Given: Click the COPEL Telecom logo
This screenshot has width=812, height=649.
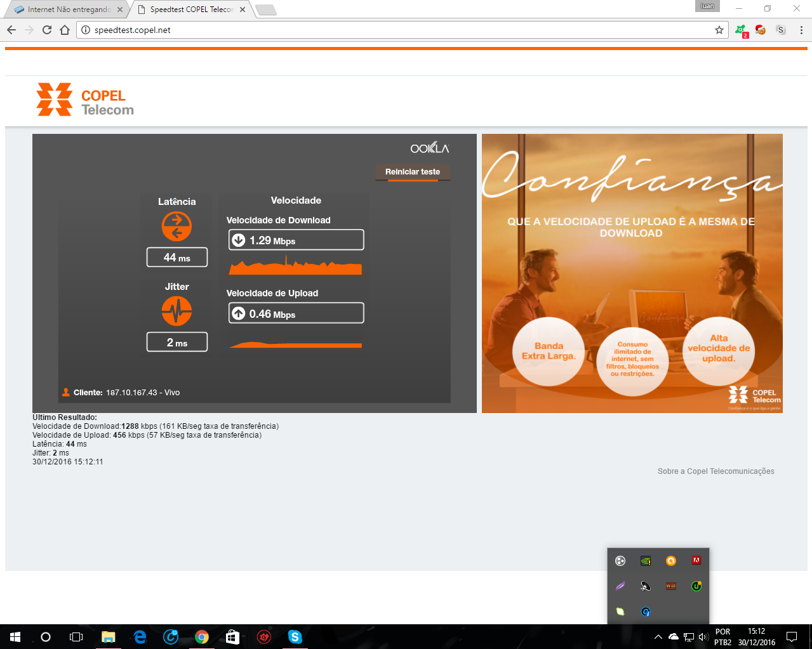Looking at the screenshot, I should [x=85, y=100].
